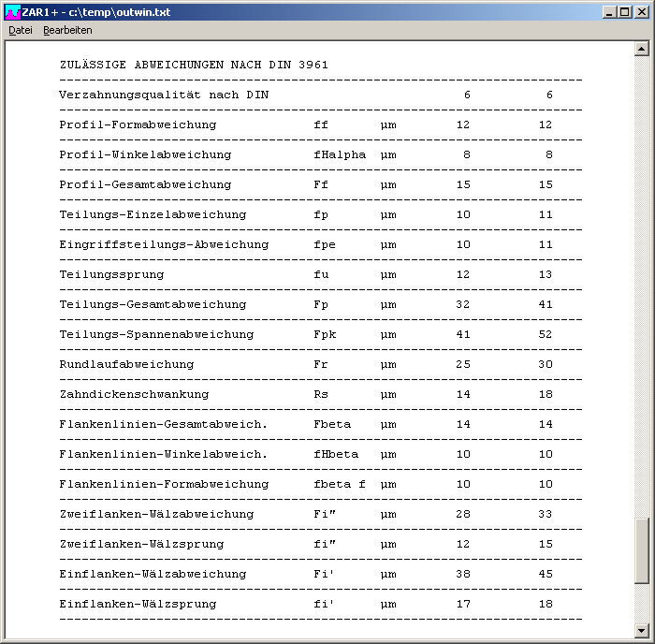
Task: Click the Zahndickenschwankung text
Action: (x=134, y=394)
